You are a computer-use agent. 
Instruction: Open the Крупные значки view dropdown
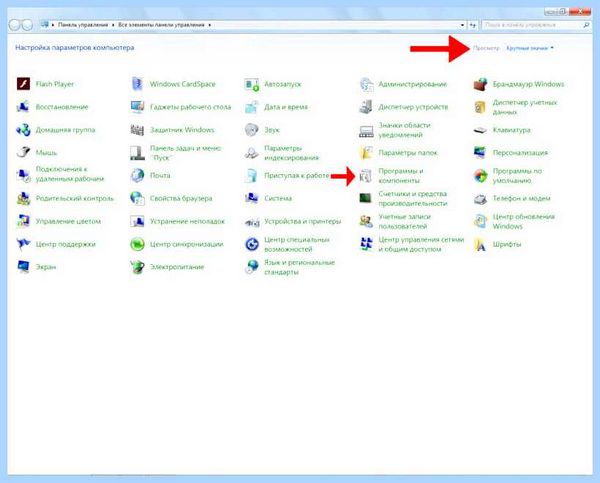[530, 48]
